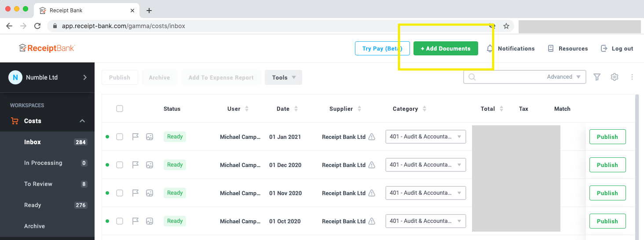Open category dropdown for 01 Jan 2021
Viewport: 644px width, 240px height.
pos(425,137)
